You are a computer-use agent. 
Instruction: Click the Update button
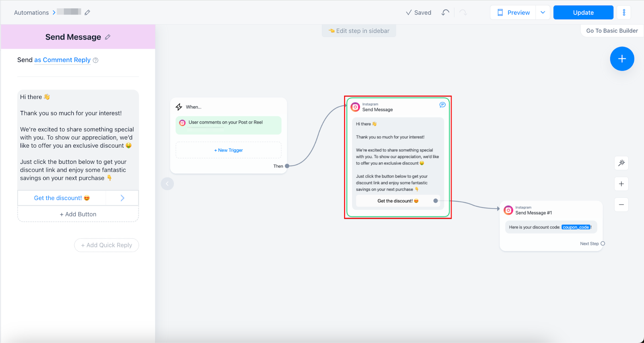pos(583,12)
